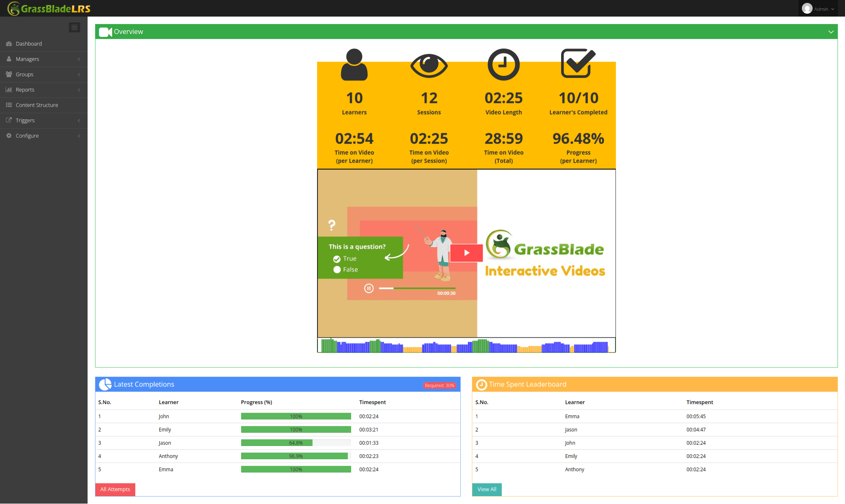Collapse the Overview panel chevron
The image size is (845, 504).
(831, 32)
